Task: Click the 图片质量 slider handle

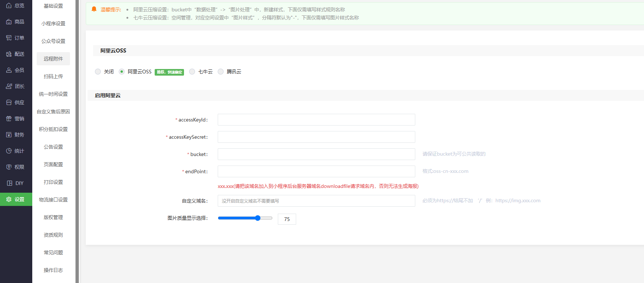Action: point(258,218)
